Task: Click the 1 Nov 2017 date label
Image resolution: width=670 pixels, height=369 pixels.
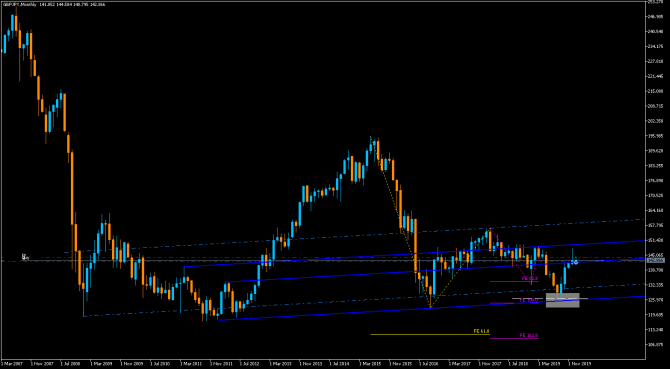Action: click(x=489, y=364)
